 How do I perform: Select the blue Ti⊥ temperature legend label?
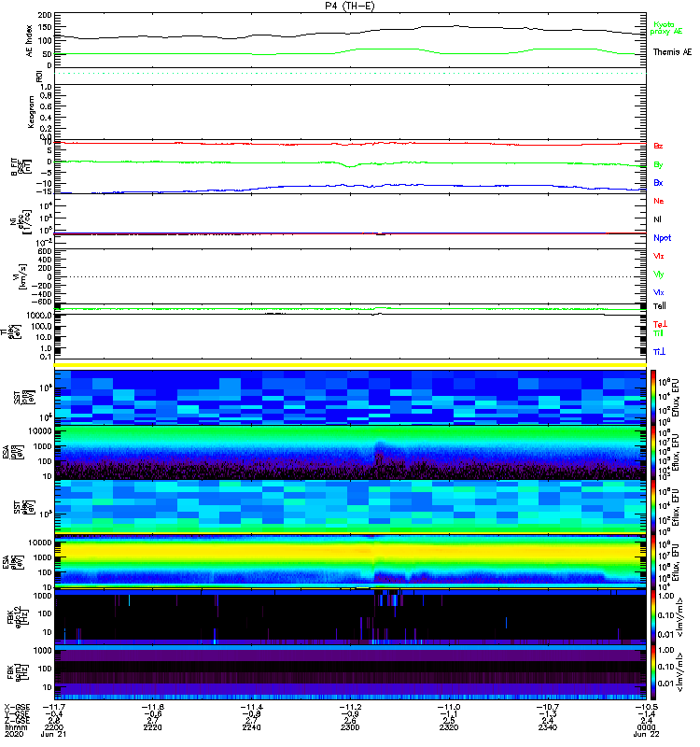pyautogui.click(x=659, y=352)
